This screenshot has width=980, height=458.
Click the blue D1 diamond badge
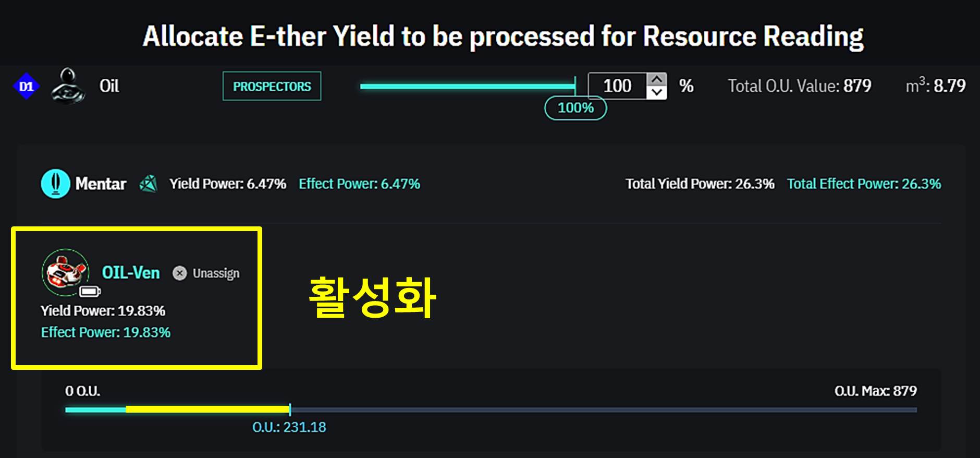click(26, 87)
